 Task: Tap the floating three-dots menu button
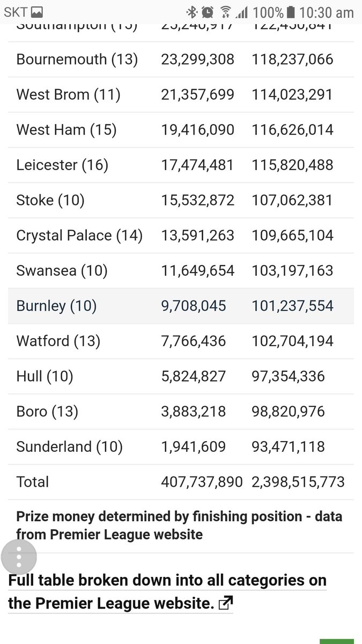point(19,558)
